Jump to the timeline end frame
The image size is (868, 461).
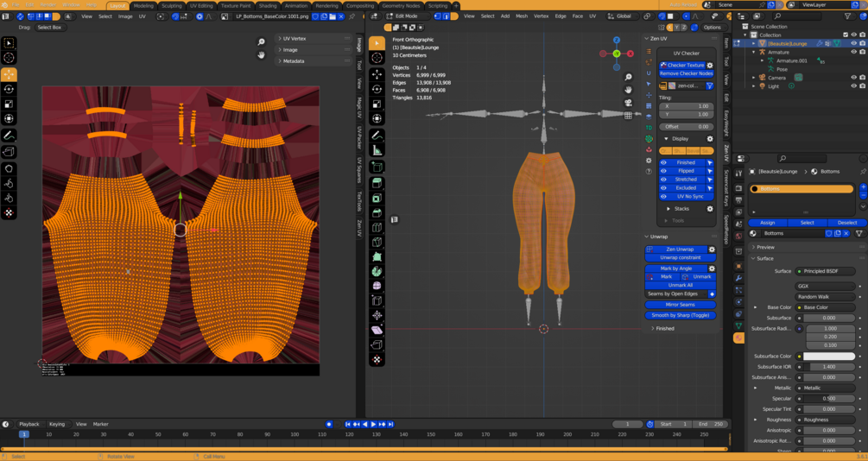point(391,425)
